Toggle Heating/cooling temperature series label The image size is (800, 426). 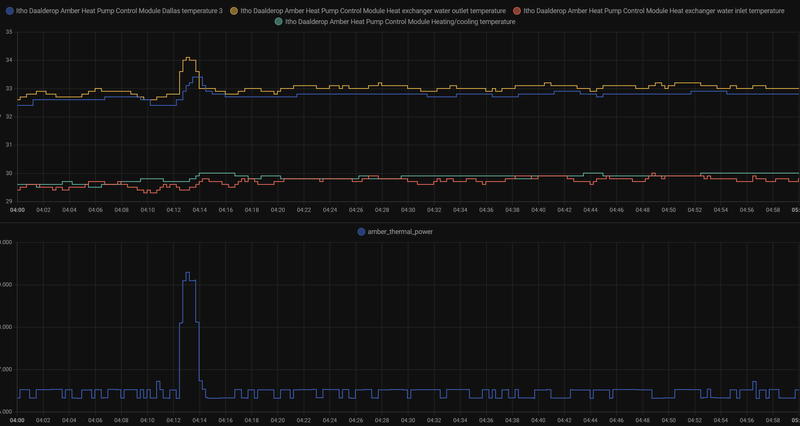pos(400,21)
